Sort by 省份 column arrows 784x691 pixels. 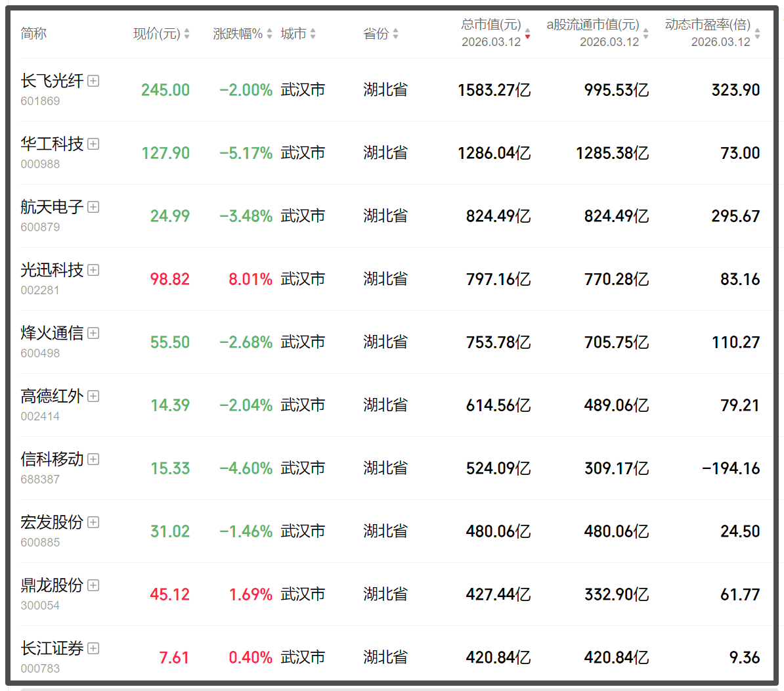click(395, 33)
